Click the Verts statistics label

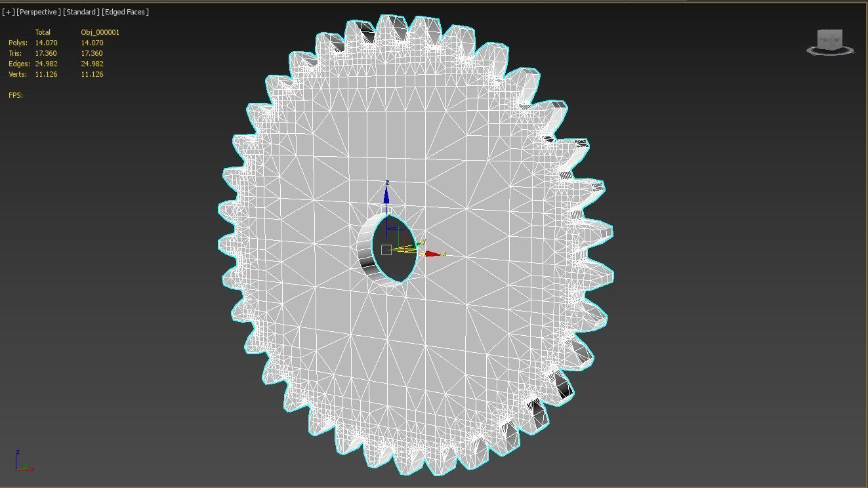pyautogui.click(x=18, y=74)
